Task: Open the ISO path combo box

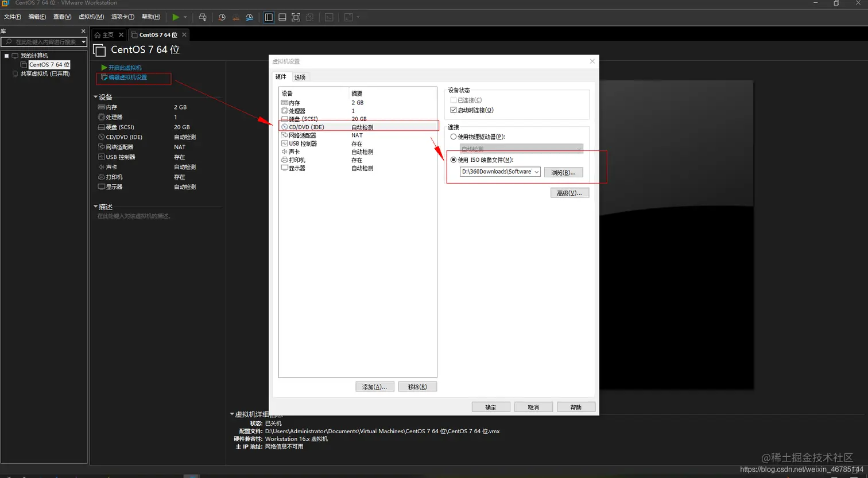Action: coord(500,172)
